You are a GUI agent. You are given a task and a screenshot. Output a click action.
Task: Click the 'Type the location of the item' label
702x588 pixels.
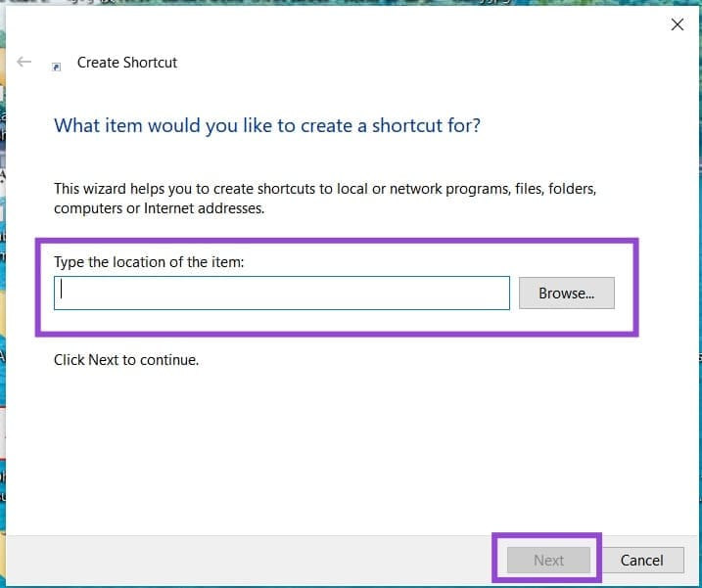pos(149,262)
